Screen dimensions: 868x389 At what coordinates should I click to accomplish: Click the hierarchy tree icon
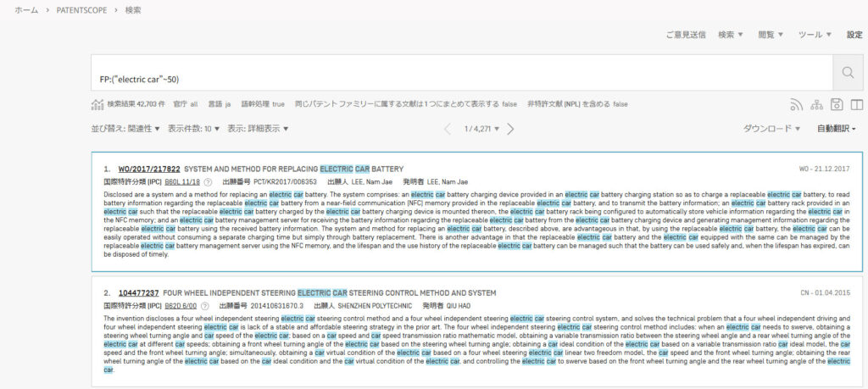(x=816, y=104)
